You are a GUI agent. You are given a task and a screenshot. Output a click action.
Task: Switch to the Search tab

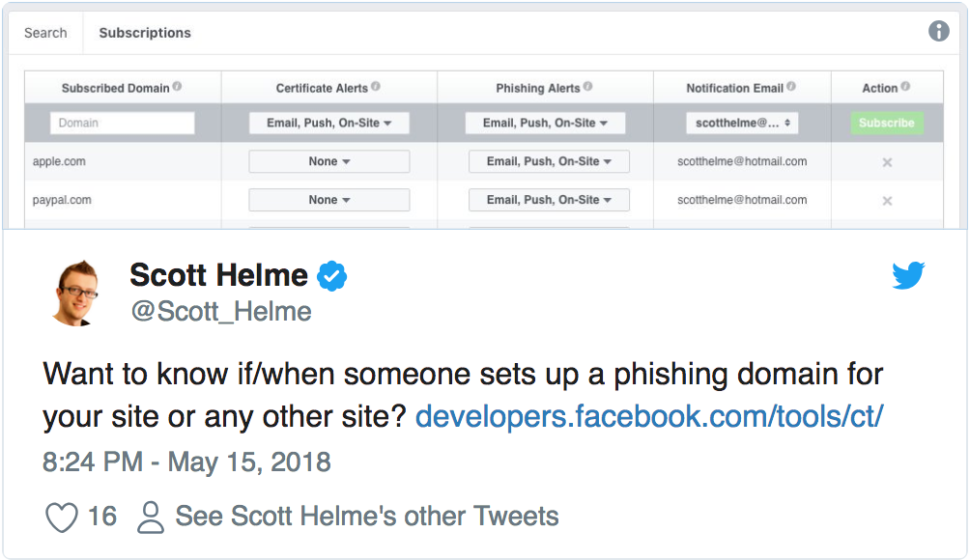coord(45,33)
